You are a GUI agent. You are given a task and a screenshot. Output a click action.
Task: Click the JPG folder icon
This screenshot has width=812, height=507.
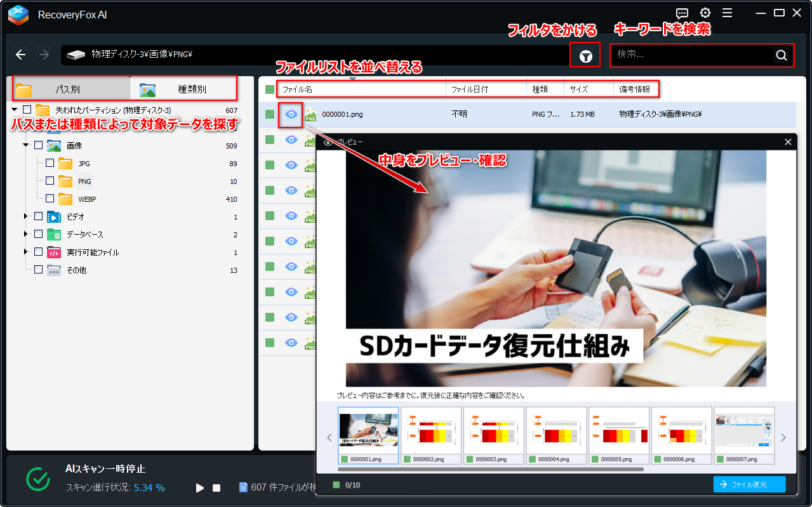click(x=65, y=164)
